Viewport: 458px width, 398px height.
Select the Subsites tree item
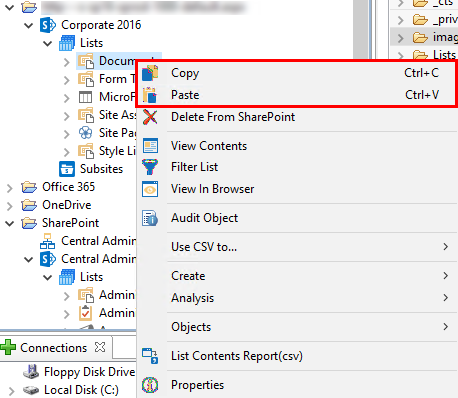(x=101, y=169)
